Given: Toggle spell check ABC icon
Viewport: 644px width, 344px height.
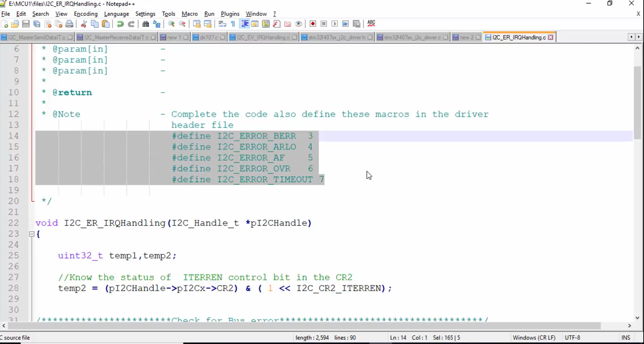Looking at the screenshot, I should pos(371,24).
